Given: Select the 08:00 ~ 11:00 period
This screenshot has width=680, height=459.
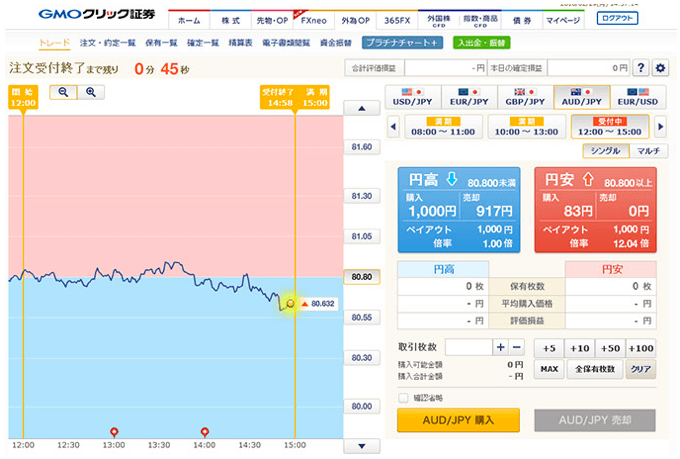Looking at the screenshot, I should (441, 127).
